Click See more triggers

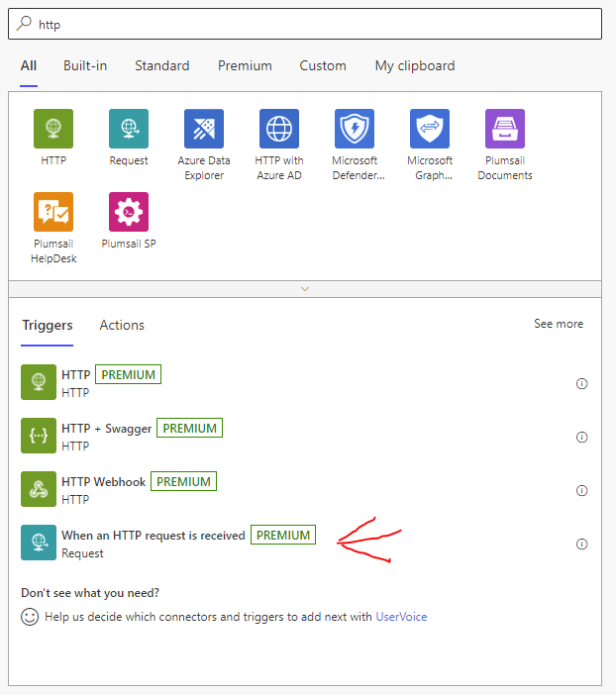click(559, 324)
